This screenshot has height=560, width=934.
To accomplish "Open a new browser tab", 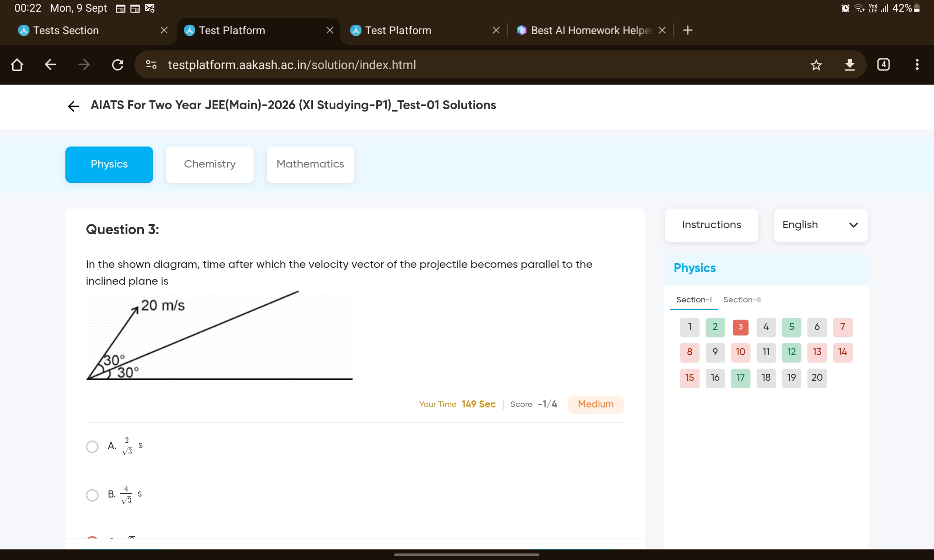I will [x=687, y=30].
